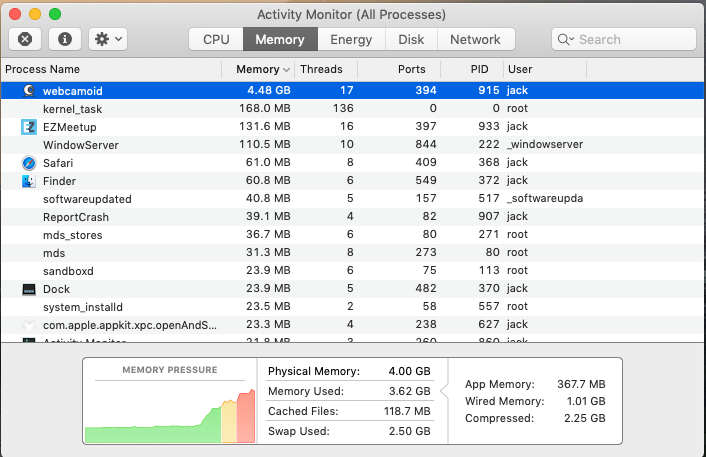
Task: Click the Wired Memory 1.01 GB value
Action: [x=586, y=401]
